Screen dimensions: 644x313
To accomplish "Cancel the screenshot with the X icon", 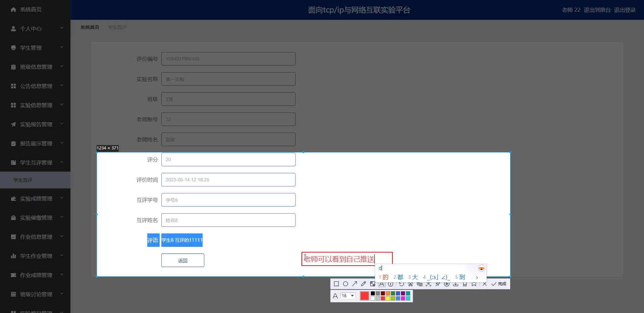I will pos(485,284).
